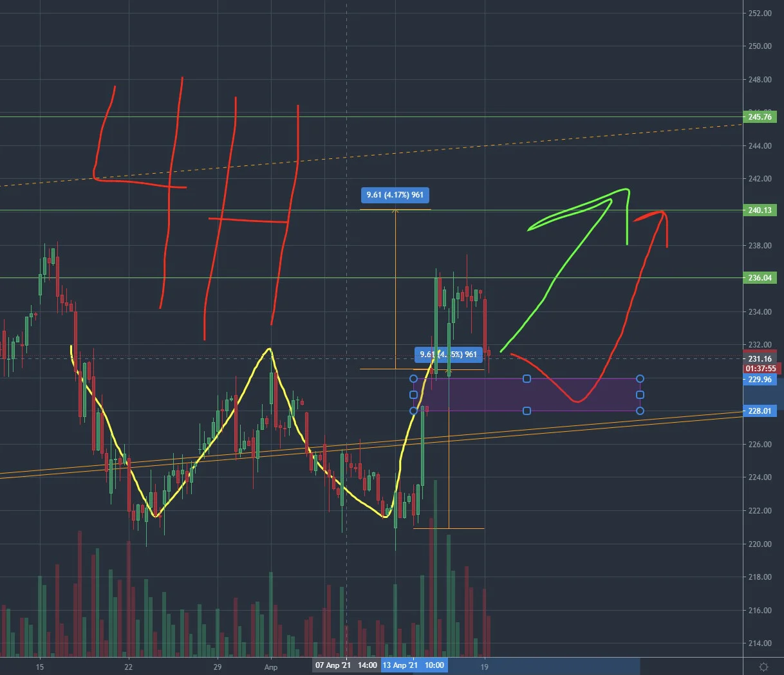Click the 244.00 price scale value
The image size is (784, 675).
[760, 146]
